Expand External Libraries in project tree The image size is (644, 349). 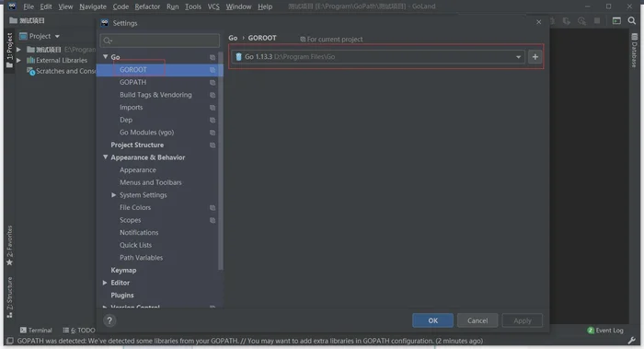[x=18, y=60]
